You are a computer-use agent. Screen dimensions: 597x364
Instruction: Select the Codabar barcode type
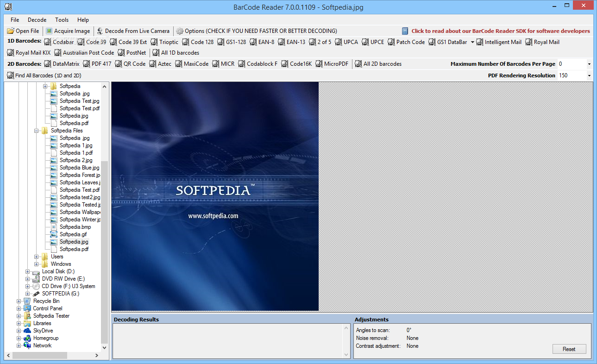point(59,42)
